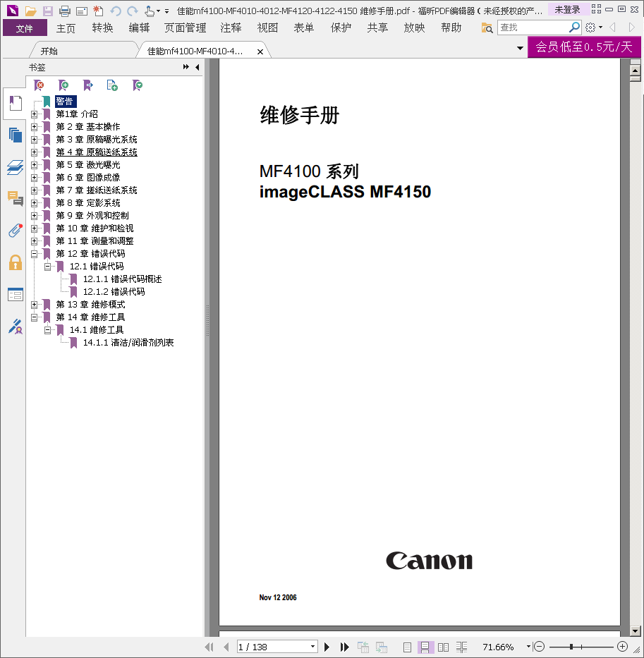
Task: Open the Digital signatures sidebar icon
Action: point(15,327)
